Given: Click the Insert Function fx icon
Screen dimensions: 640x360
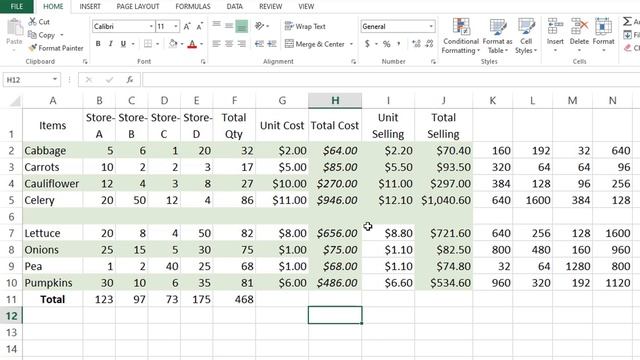Looking at the screenshot, I should tap(129, 80).
